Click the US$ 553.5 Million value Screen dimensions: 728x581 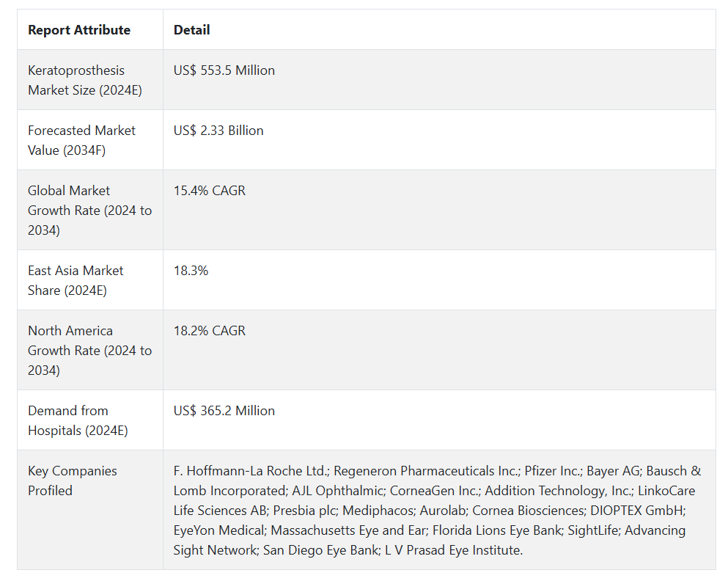[224, 70]
